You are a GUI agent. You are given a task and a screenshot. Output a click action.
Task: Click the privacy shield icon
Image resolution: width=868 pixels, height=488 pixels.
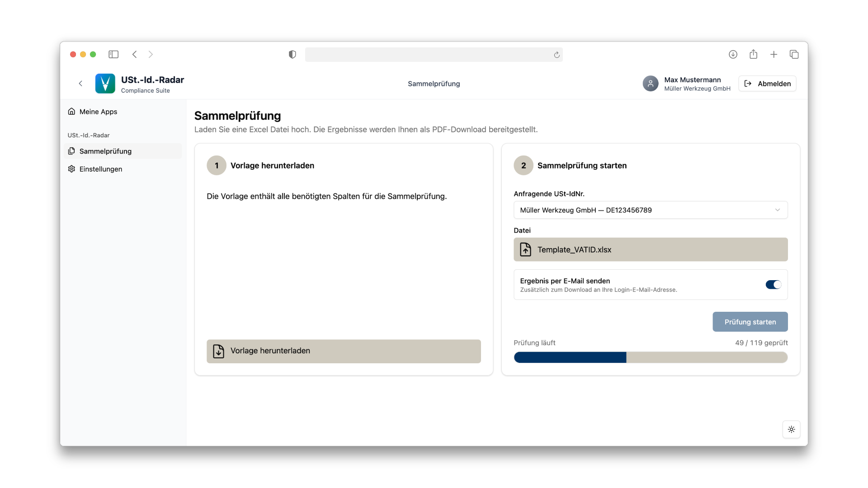(292, 54)
